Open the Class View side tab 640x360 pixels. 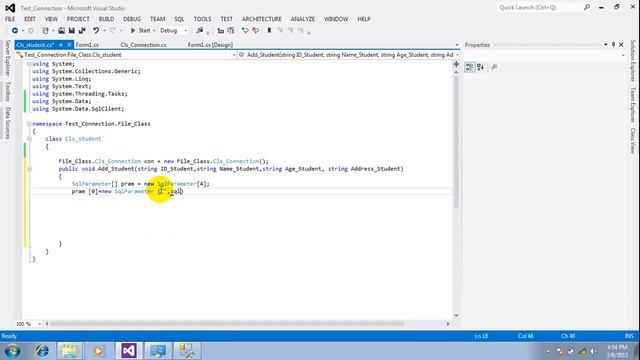(633, 141)
